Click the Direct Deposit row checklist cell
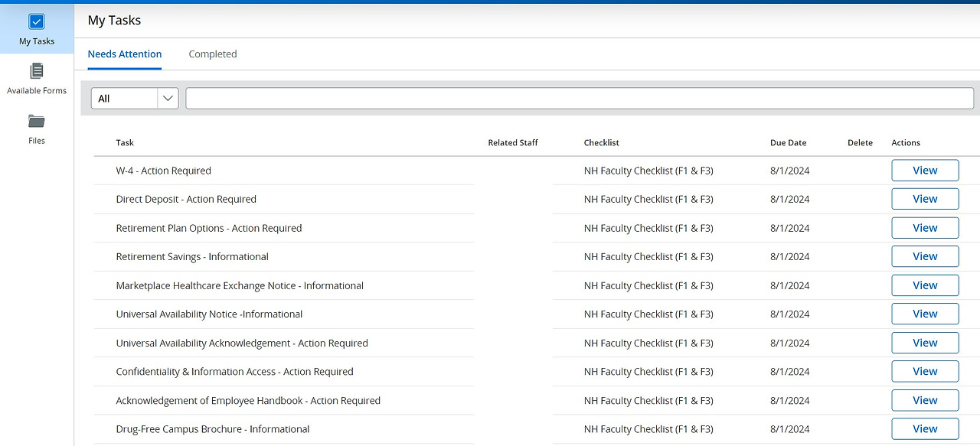 click(648, 199)
